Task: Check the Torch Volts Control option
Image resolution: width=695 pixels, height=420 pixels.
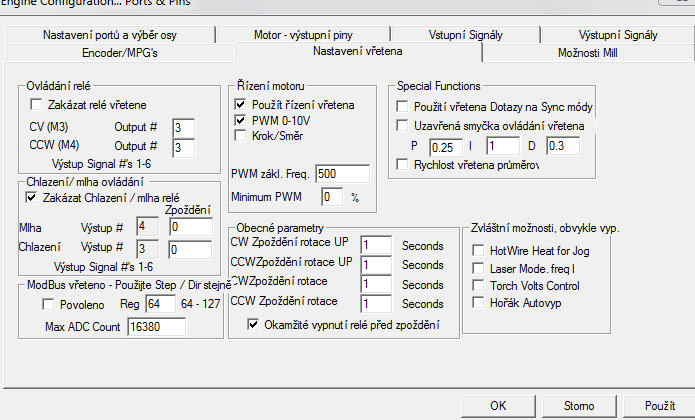Action: click(479, 286)
